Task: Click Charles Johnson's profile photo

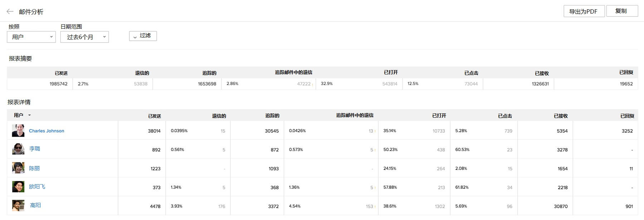Action: point(18,131)
